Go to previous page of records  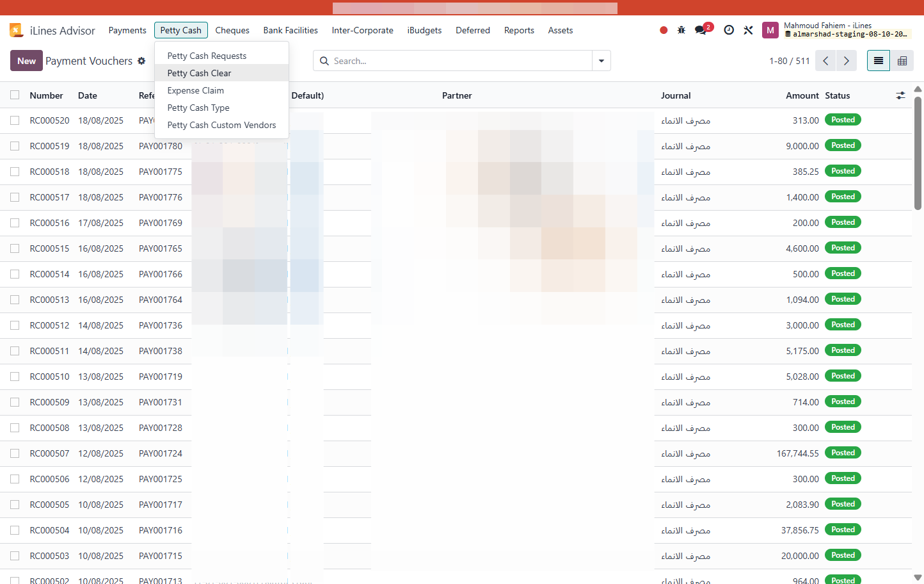click(x=826, y=61)
